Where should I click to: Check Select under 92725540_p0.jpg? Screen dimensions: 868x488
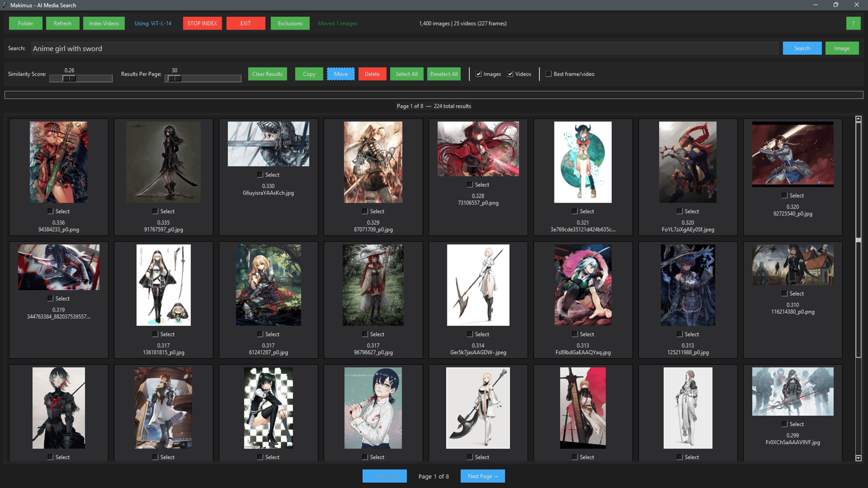pos(784,196)
